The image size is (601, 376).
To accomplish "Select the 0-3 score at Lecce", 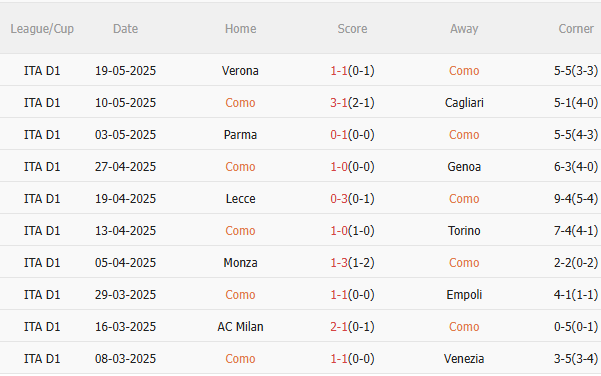I will [x=339, y=199].
